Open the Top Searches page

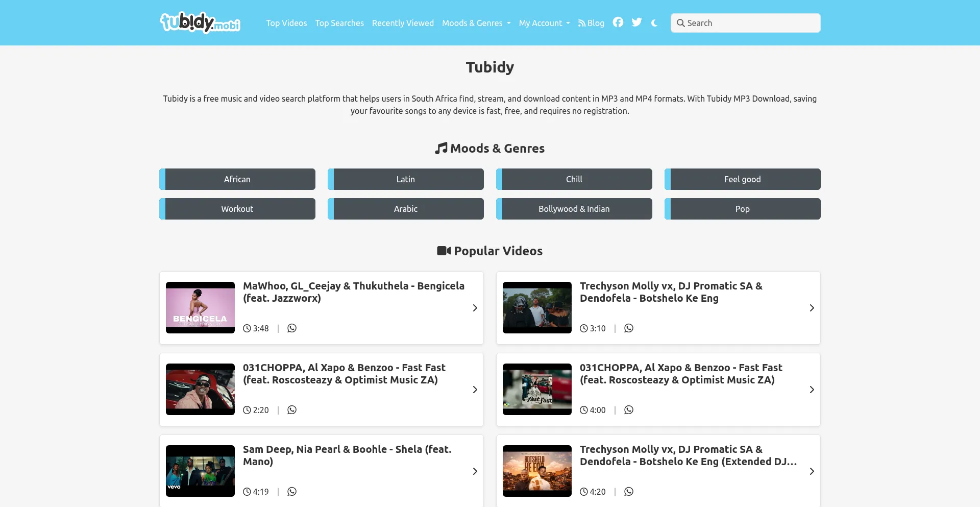pyautogui.click(x=339, y=23)
